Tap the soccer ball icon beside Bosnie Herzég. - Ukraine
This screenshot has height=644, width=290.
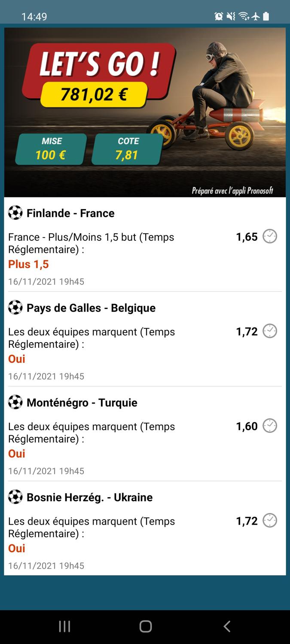pyautogui.click(x=15, y=497)
